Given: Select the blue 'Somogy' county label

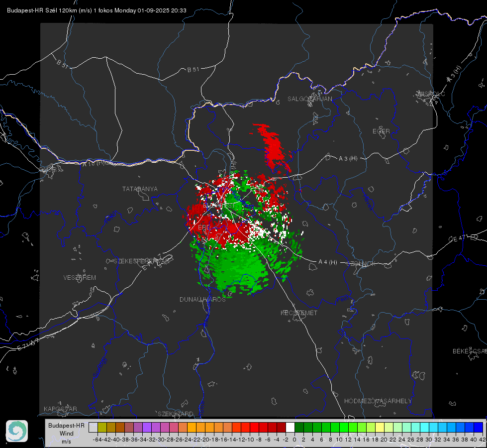Looking at the screenshot, I should [100, 367].
